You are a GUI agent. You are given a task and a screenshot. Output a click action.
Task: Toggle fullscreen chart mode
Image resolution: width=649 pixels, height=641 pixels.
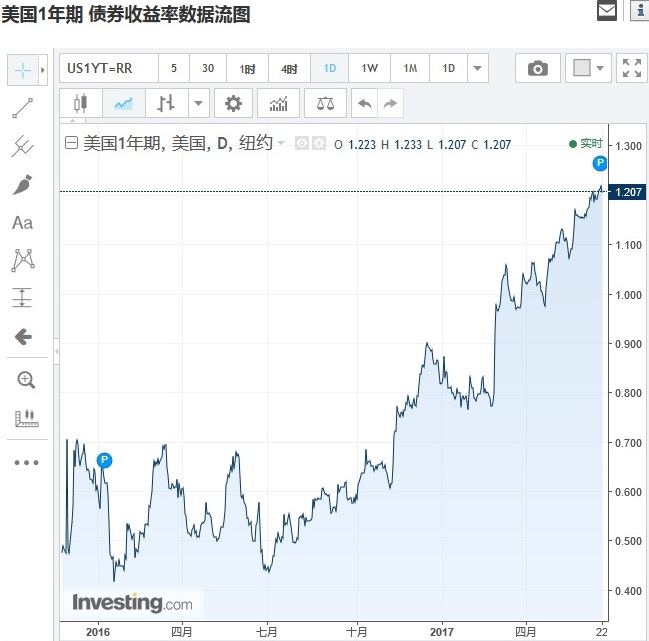tap(632, 68)
